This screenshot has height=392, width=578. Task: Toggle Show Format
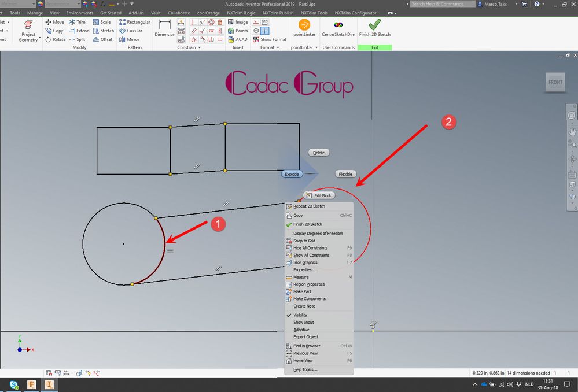click(270, 39)
